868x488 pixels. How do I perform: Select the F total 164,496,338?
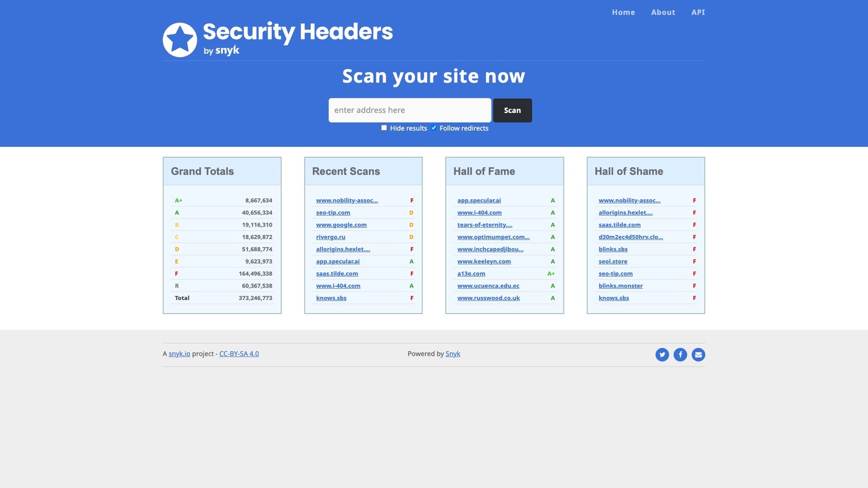pos(255,273)
